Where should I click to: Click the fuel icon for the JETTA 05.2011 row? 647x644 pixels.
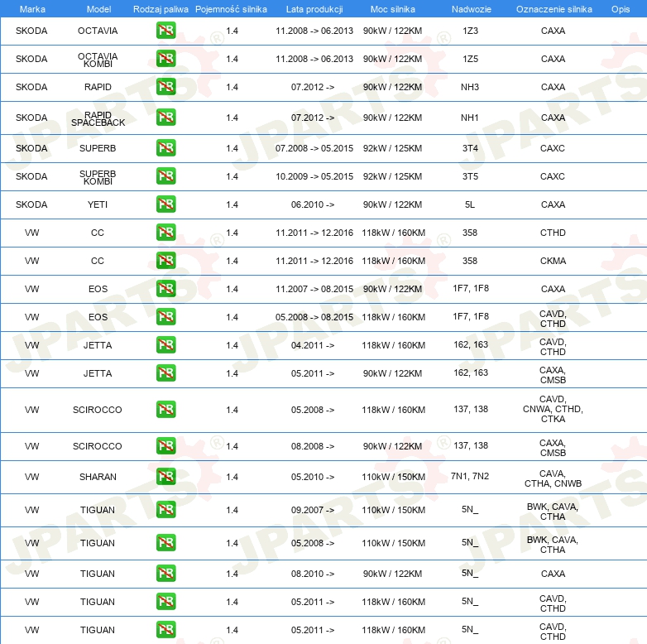(165, 373)
